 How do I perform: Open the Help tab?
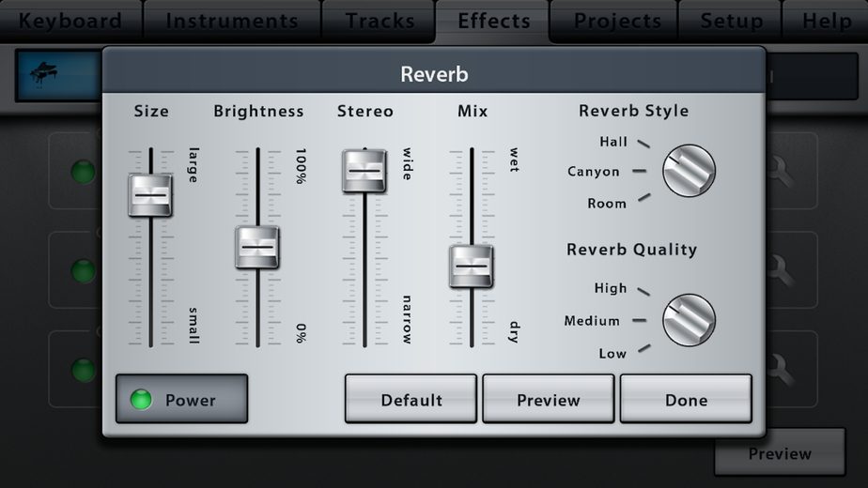pyautogui.click(x=827, y=21)
